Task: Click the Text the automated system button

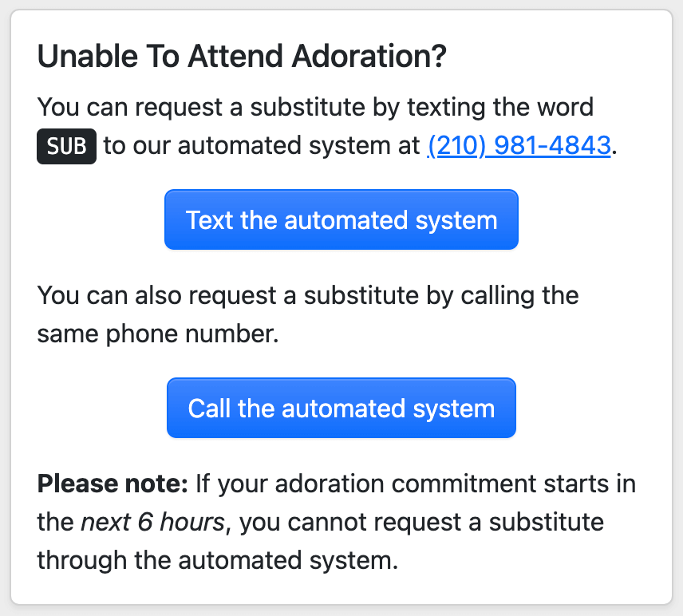Action: click(341, 219)
